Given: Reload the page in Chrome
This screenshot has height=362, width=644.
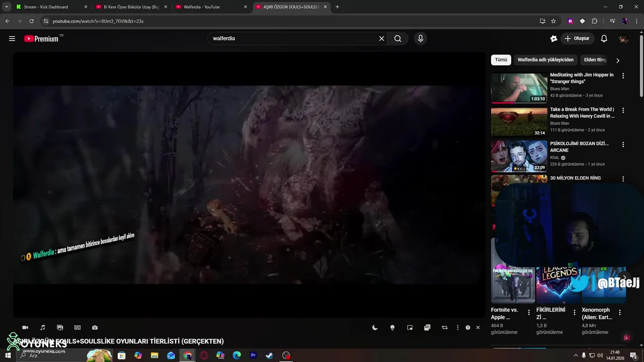Looking at the screenshot, I should 31,21.
